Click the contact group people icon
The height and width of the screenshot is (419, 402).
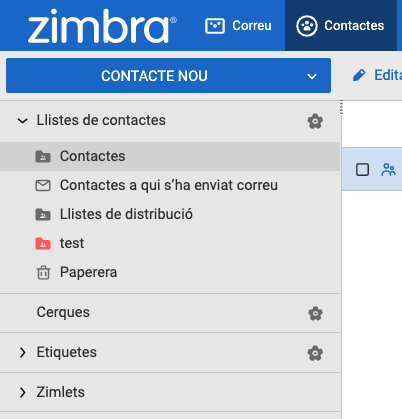(388, 170)
